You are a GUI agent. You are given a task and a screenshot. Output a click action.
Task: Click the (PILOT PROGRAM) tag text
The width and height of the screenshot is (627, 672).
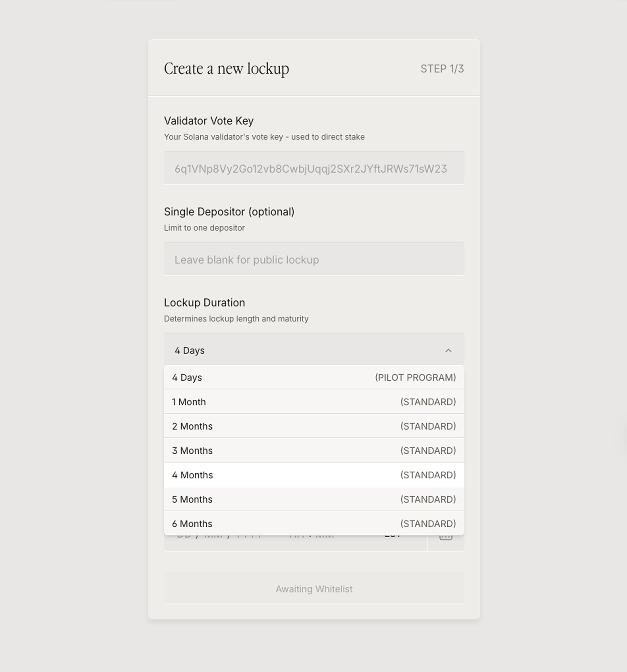pos(415,378)
